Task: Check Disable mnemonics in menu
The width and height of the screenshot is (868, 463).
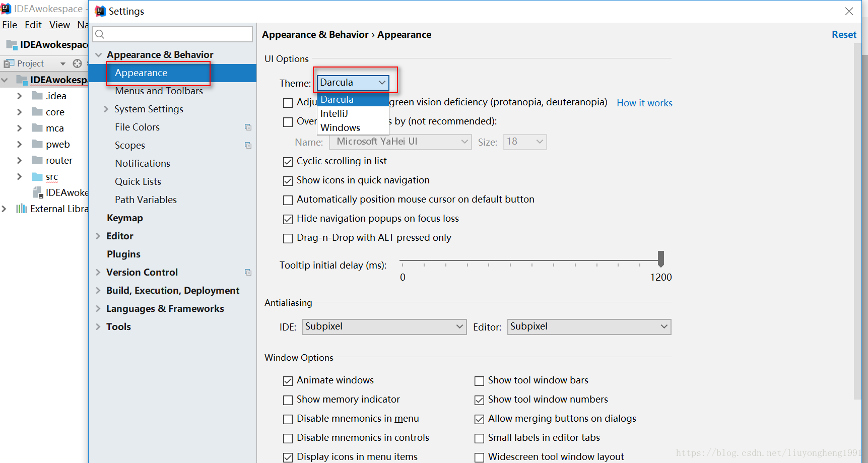Action: click(x=288, y=419)
